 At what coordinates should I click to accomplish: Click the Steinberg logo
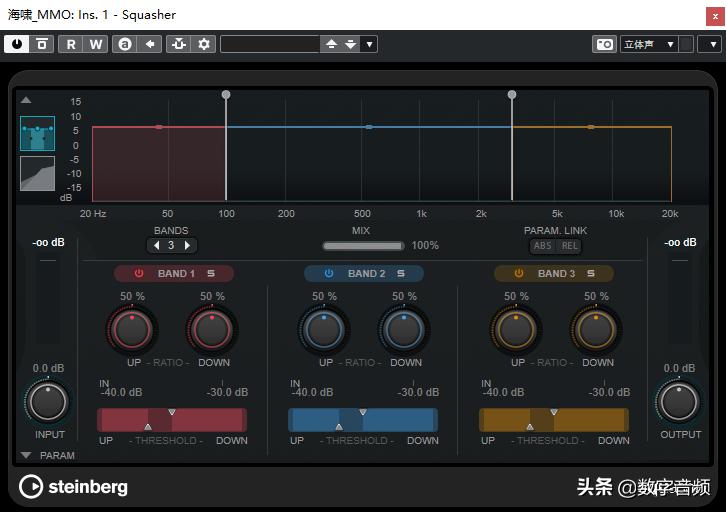[x=74, y=487]
